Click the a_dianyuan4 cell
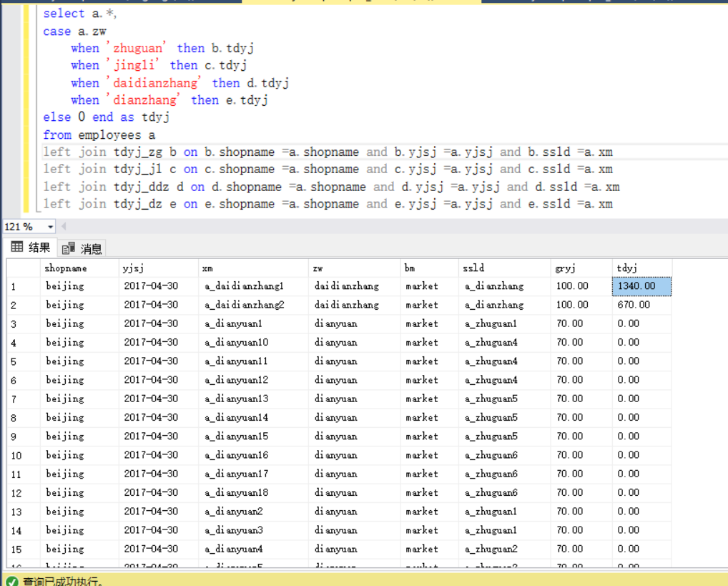The height and width of the screenshot is (586, 728). [x=253, y=550]
